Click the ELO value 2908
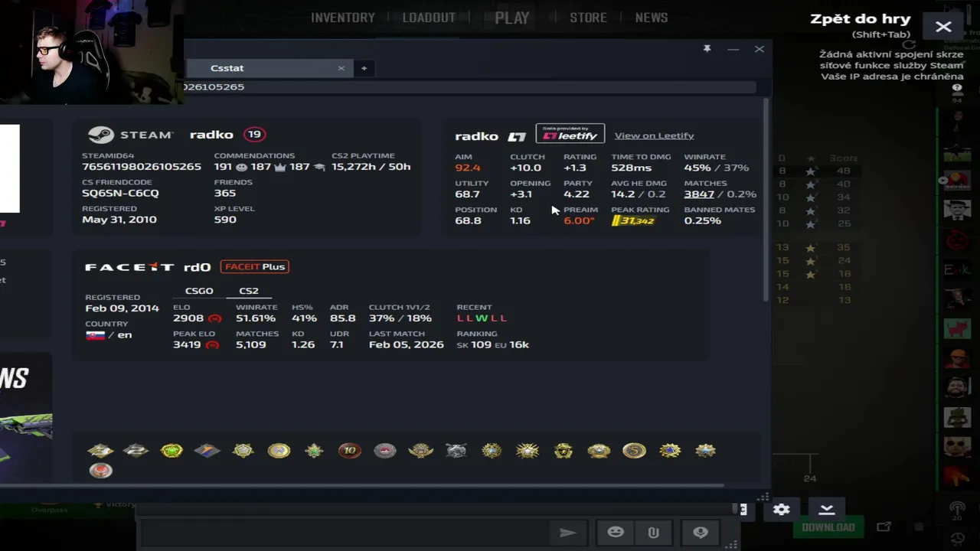Viewport: 980px width, 551px height. point(188,318)
